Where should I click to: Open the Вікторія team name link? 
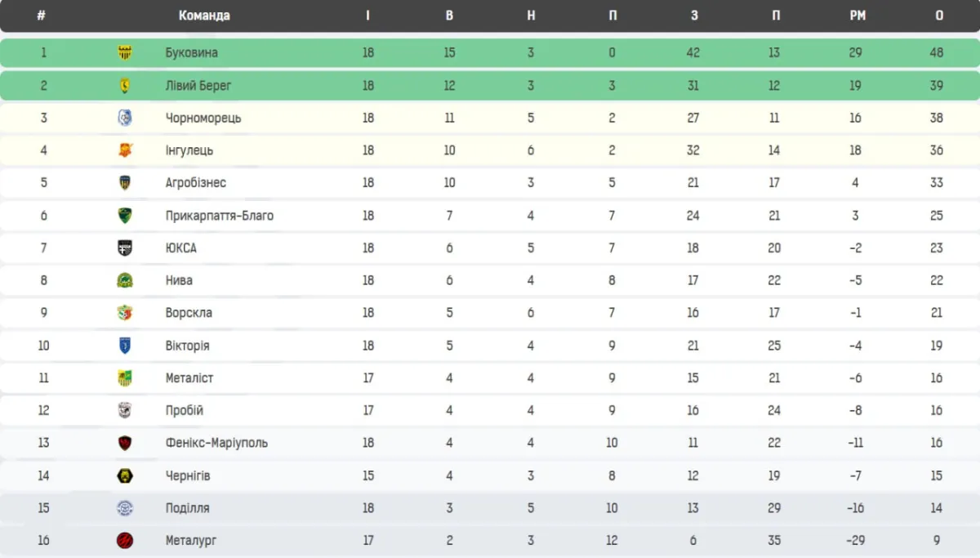tap(187, 346)
